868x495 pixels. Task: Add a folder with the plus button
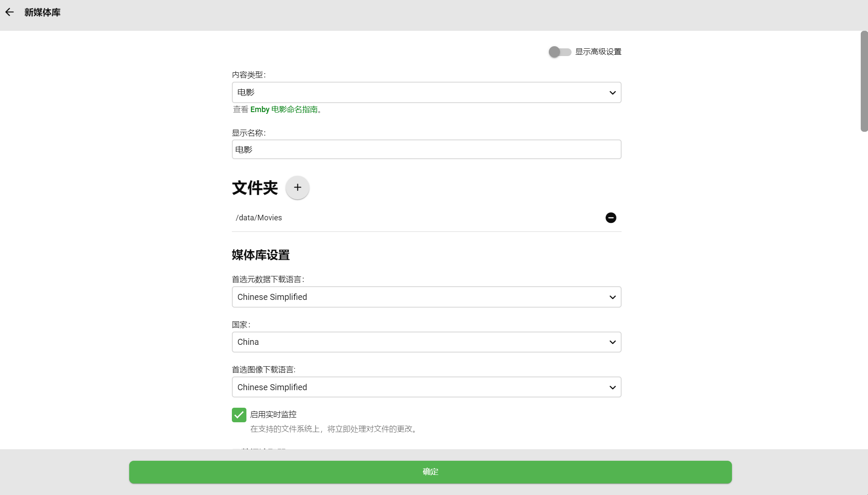click(297, 187)
